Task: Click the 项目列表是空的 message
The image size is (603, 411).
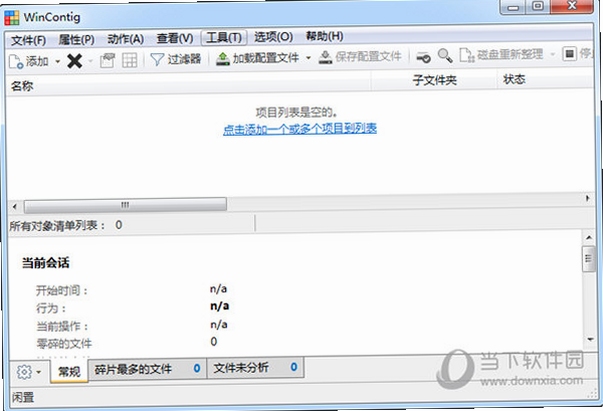Action: [x=297, y=112]
